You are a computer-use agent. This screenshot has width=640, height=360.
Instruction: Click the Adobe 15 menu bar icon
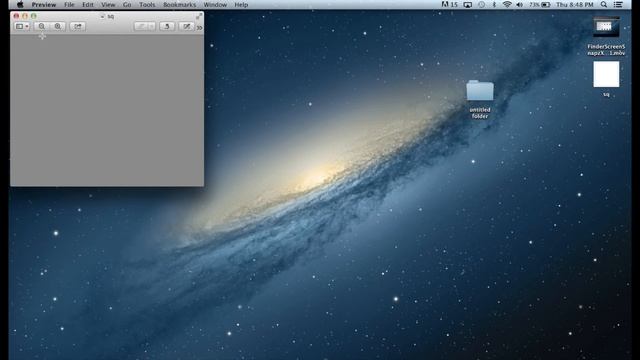(449, 5)
